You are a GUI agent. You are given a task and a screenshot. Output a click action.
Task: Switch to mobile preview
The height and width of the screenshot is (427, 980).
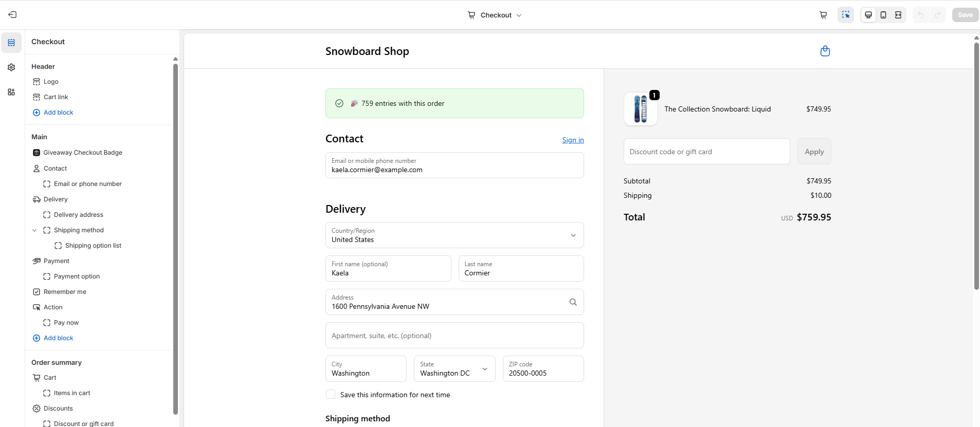click(883, 15)
